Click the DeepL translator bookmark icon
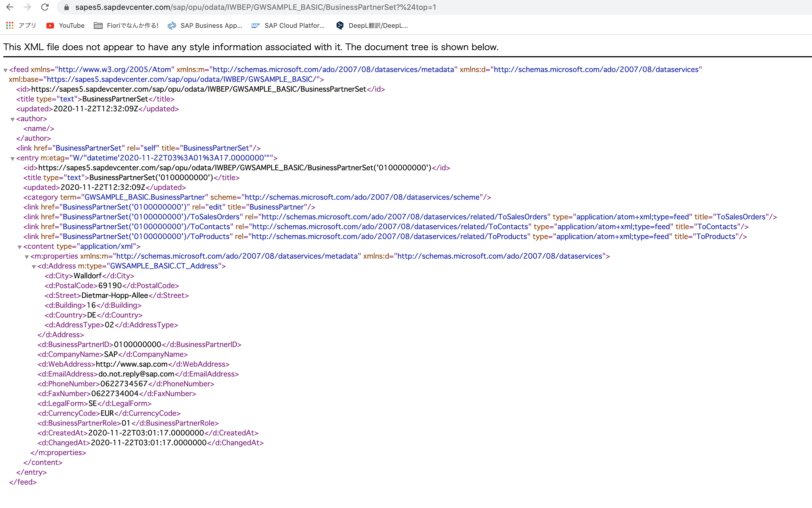This screenshot has height=508, width=812. tap(340, 26)
